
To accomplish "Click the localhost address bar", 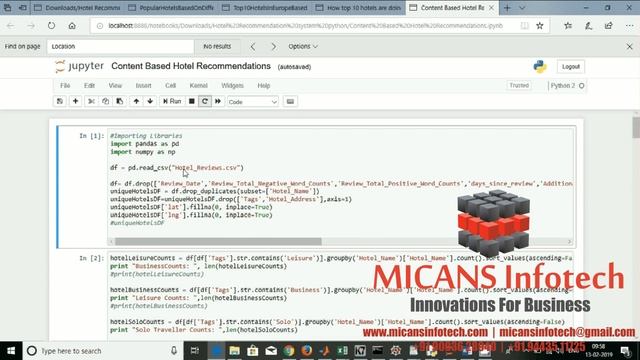I will (x=306, y=26).
